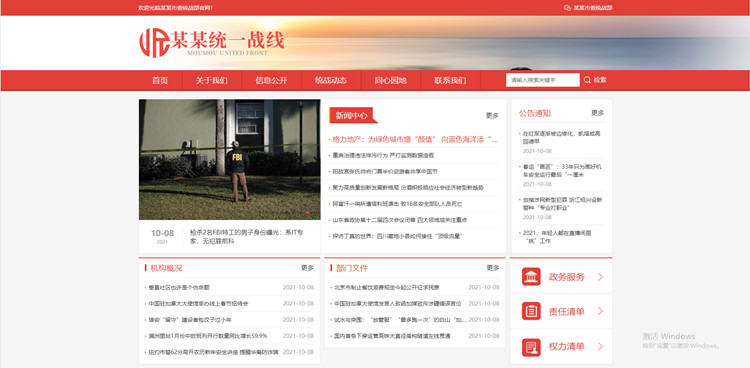Open the 33年 announcement in 公告通知
750x368 pixels.
coord(562,170)
